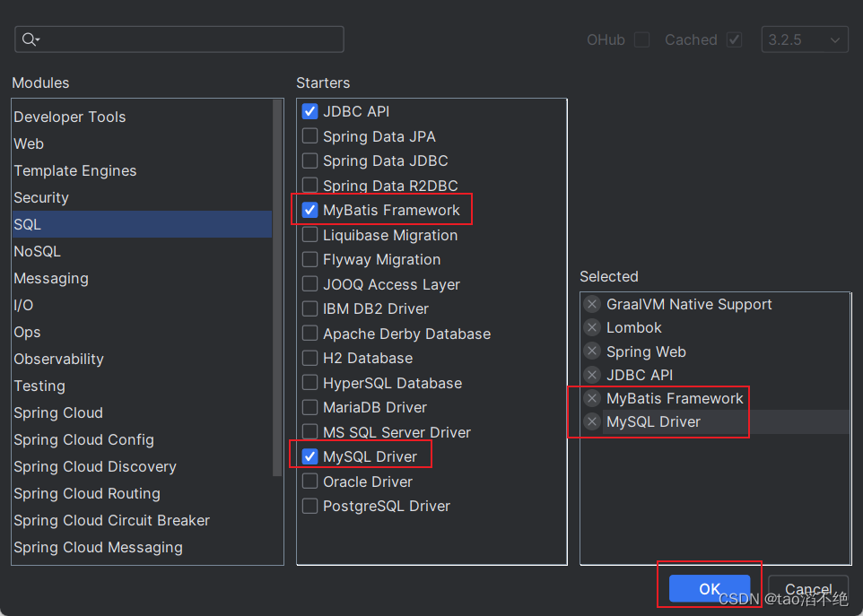Remove Spring Web from Selected list
The image size is (863, 616).
(592, 351)
